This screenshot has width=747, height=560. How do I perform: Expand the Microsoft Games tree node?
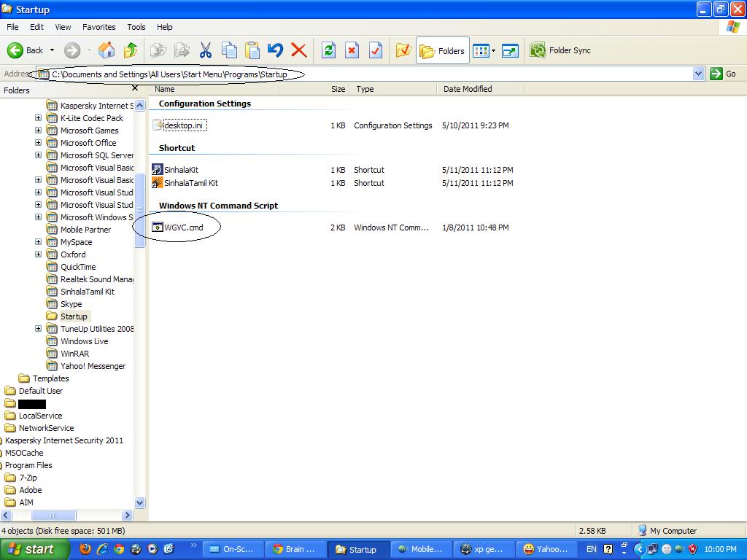[x=38, y=130]
